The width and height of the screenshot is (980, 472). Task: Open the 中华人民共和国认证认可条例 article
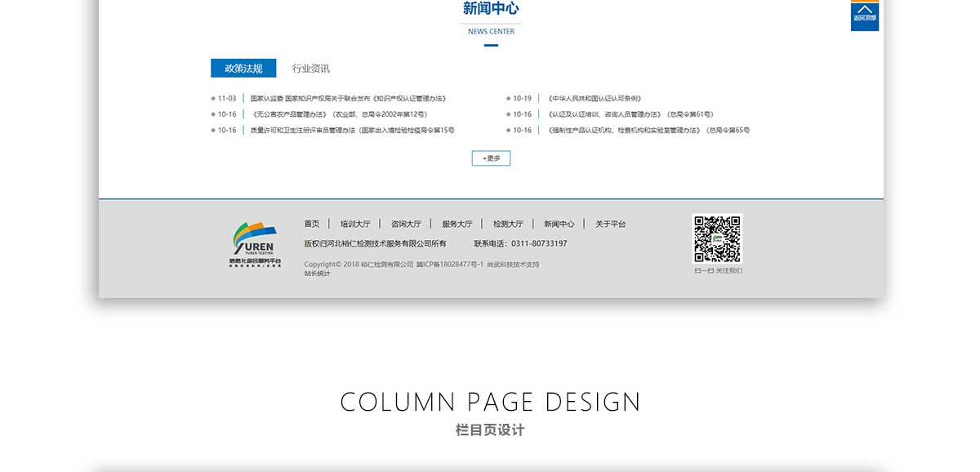click(x=595, y=99)
